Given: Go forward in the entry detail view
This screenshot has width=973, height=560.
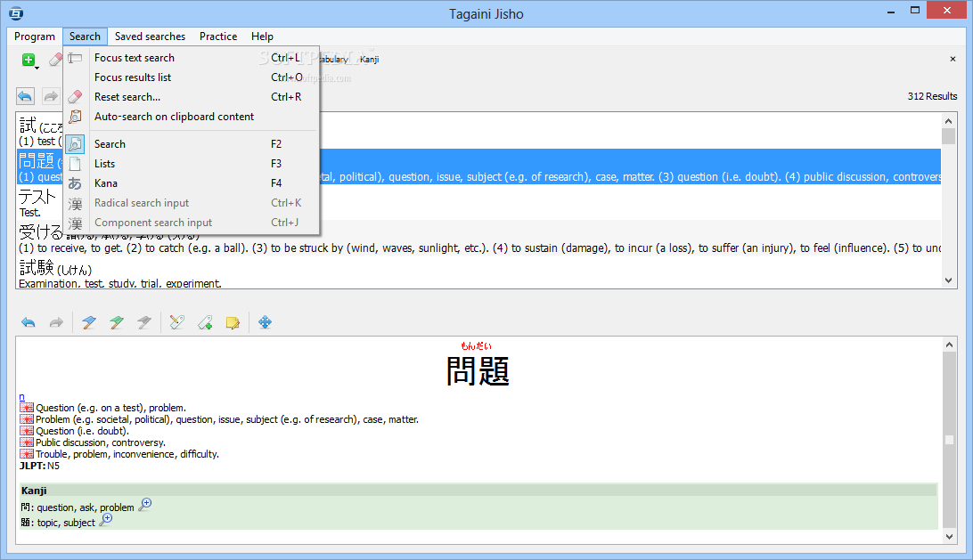Looking at the screenshot, I should 56,322.
